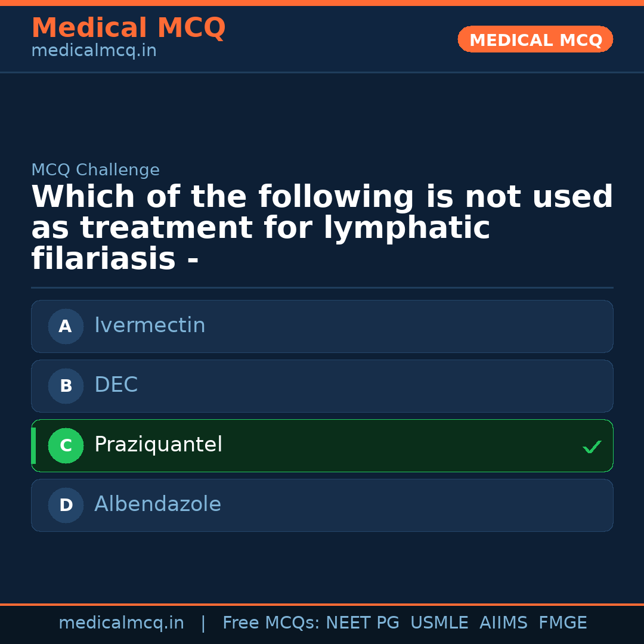
Task: Click the question text about lymphatic filariasis
Action: [x=322, y=227]
